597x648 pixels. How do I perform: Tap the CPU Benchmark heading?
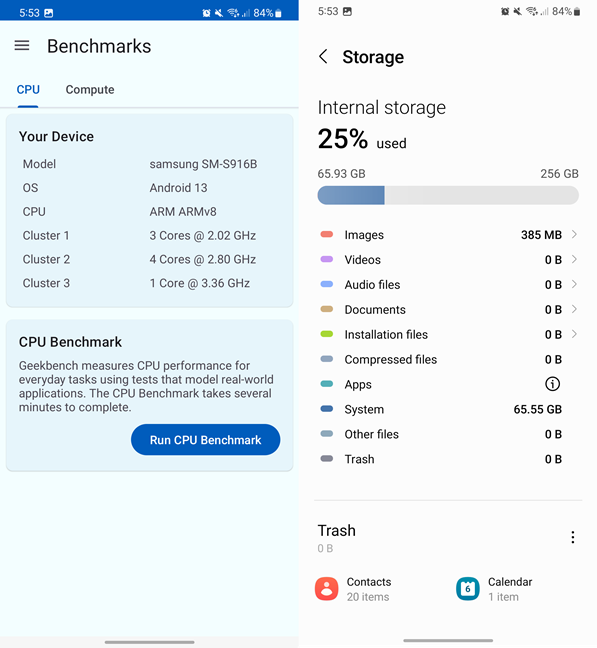(70, 342)
